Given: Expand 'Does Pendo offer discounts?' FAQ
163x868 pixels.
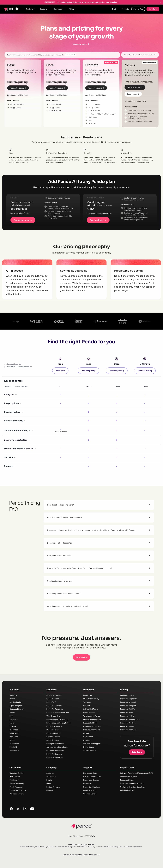Looking at the screenshot, I should 99,543.
